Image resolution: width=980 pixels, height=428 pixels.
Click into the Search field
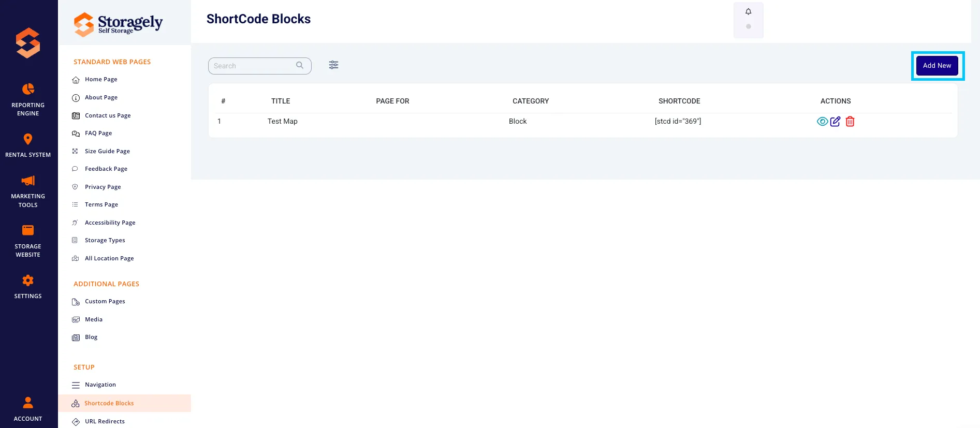pos(259,66)
